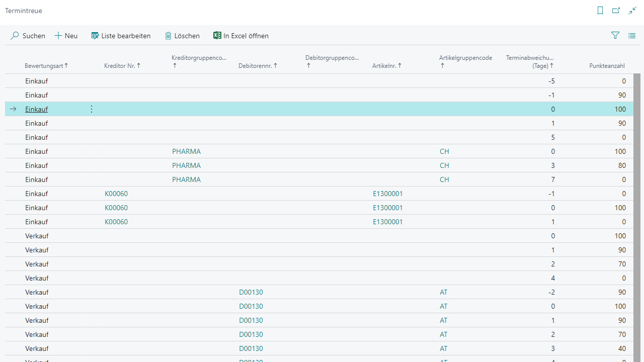
Task: Click D00130 in row with 40 points
Action: point(251,348)
